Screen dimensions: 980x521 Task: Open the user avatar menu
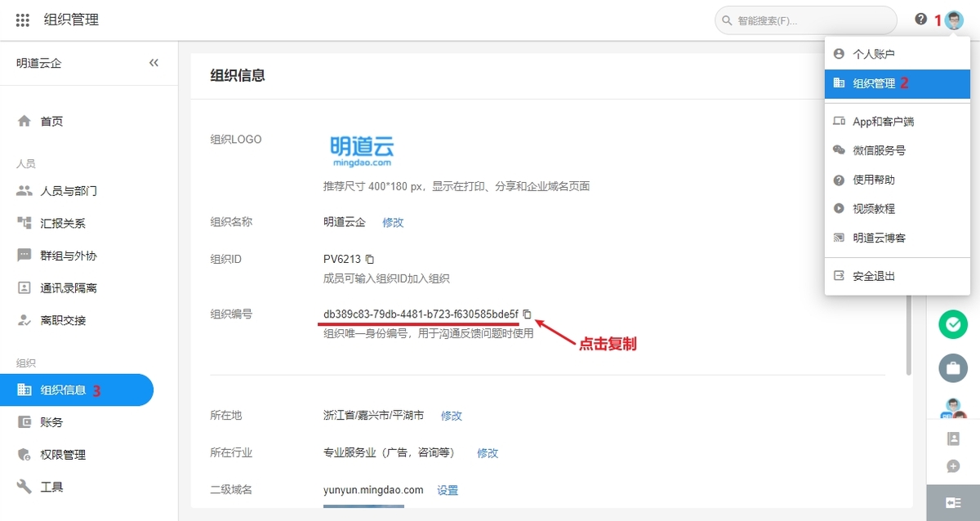click(x=954, y=20)
